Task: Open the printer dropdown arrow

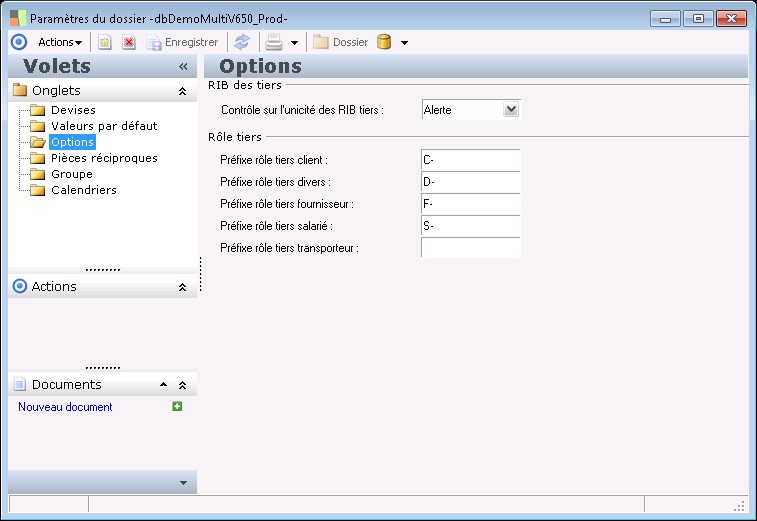Action: 294,43
